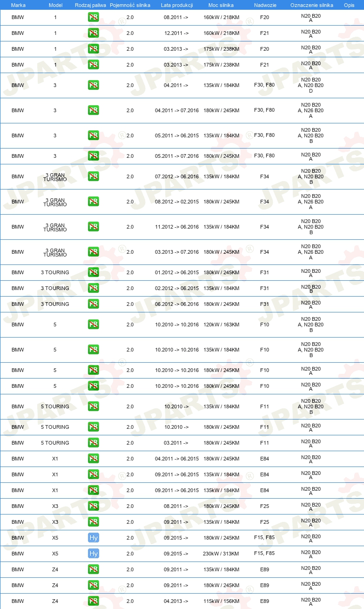Click 'F31' body cell in 06.2012 -> 06.2016 row

[264, 304]
